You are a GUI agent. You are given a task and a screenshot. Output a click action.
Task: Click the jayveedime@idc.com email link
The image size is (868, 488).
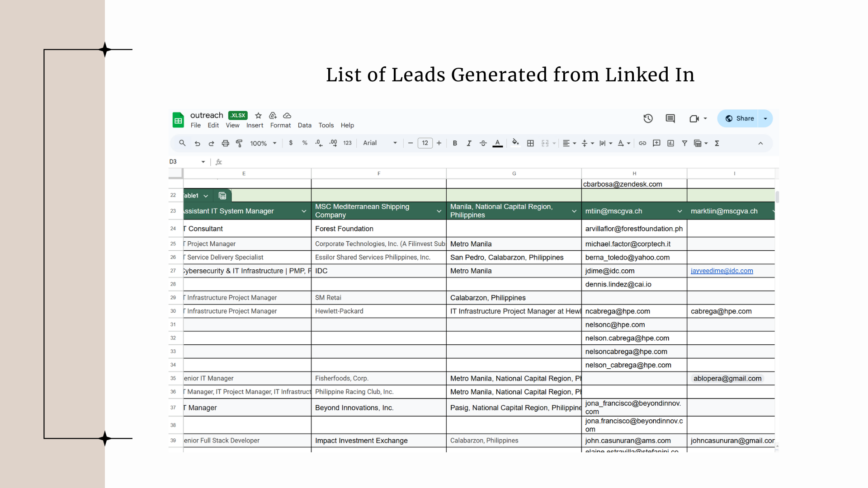point(722,271)
